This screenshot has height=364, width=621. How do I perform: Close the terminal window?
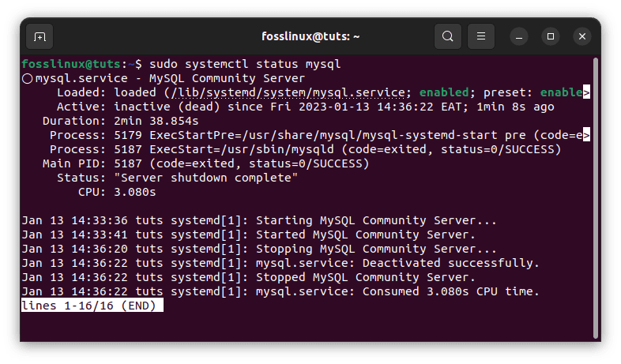pos(582,37)
